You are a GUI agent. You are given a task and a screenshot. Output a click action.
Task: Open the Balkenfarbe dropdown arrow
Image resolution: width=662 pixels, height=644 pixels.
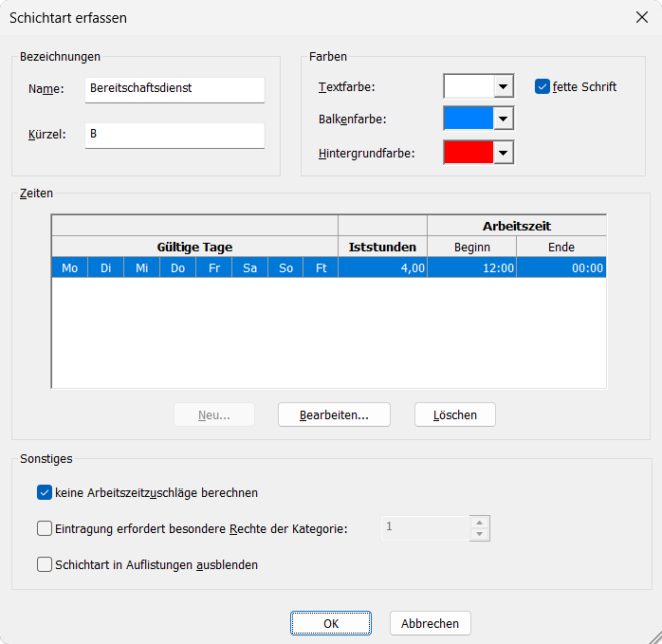pos(504,119)
